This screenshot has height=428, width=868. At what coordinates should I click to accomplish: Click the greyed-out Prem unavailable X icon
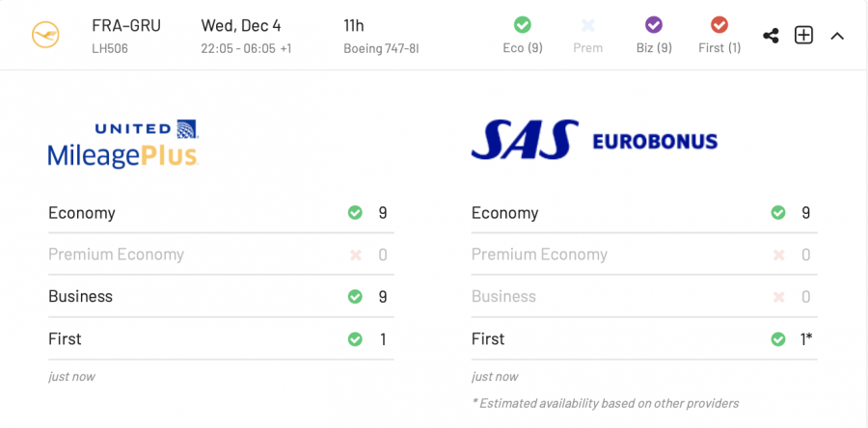click(x=588, y=25)
